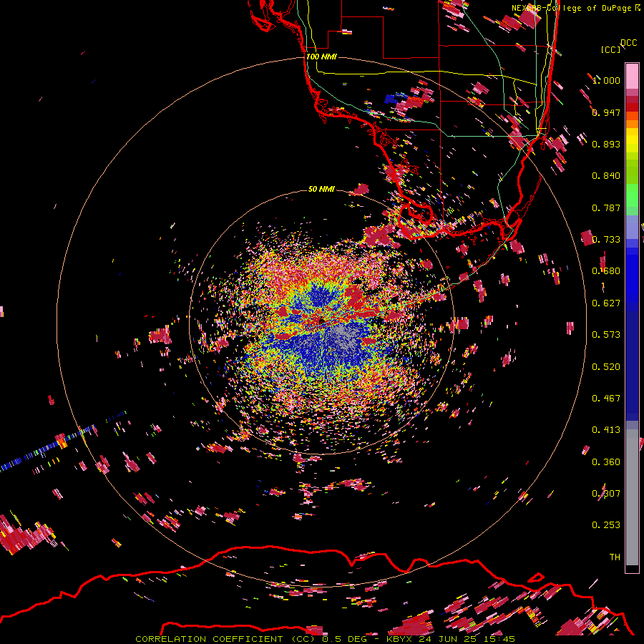Viewport: 644px width, 644px height.
Task: Click the 0.627 scale value
Action: 606,303
